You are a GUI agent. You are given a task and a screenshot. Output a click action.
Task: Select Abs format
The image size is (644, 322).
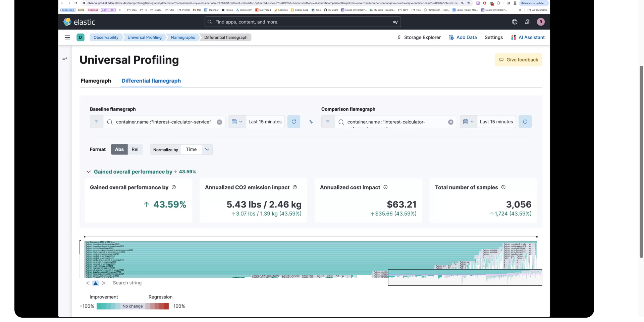pos(119,149)
